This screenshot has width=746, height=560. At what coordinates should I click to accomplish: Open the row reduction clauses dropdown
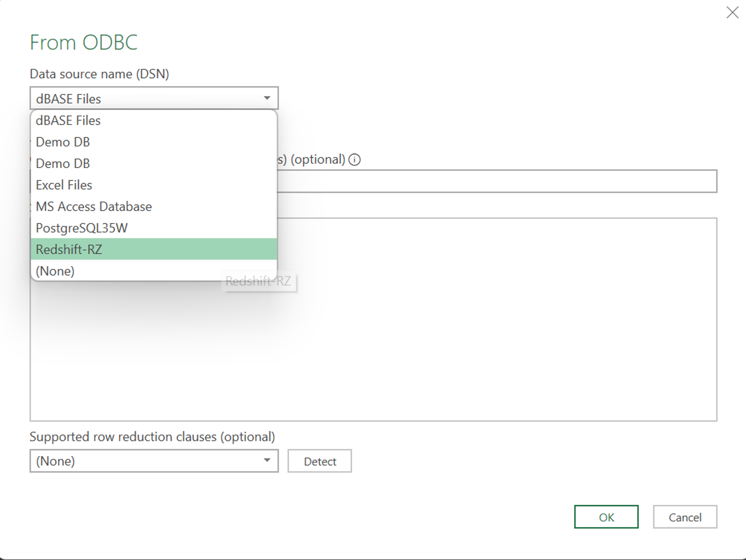(154, 461)
